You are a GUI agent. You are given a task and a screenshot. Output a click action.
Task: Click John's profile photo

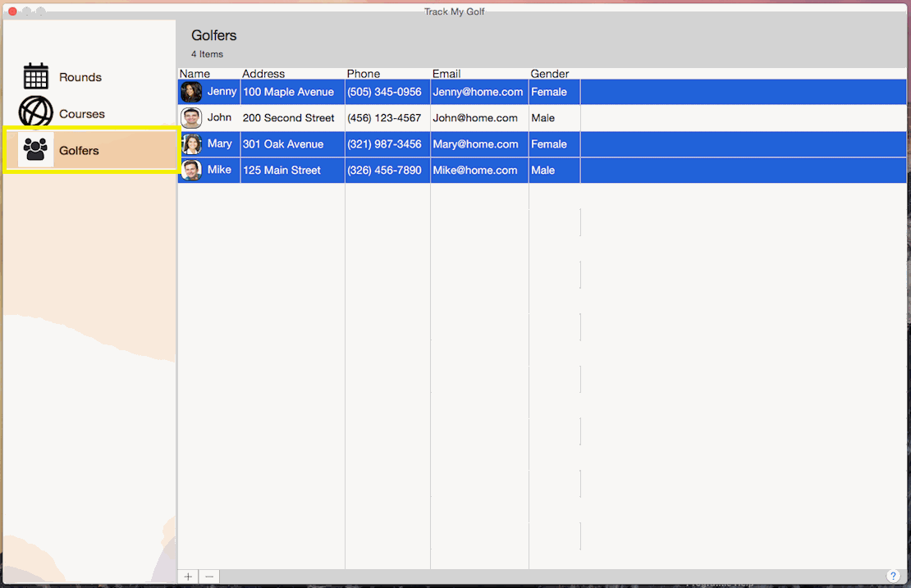click(191, 118)
